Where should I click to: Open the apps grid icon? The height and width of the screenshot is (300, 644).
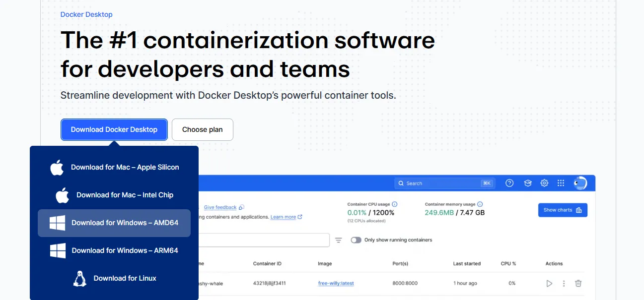[561, 183]
